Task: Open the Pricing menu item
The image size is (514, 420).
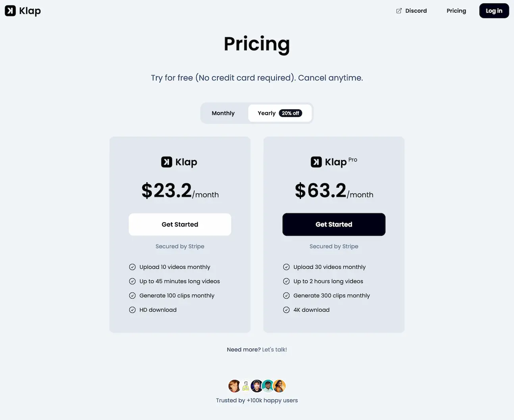Action: pyautogui.click(x=456, y=11)
